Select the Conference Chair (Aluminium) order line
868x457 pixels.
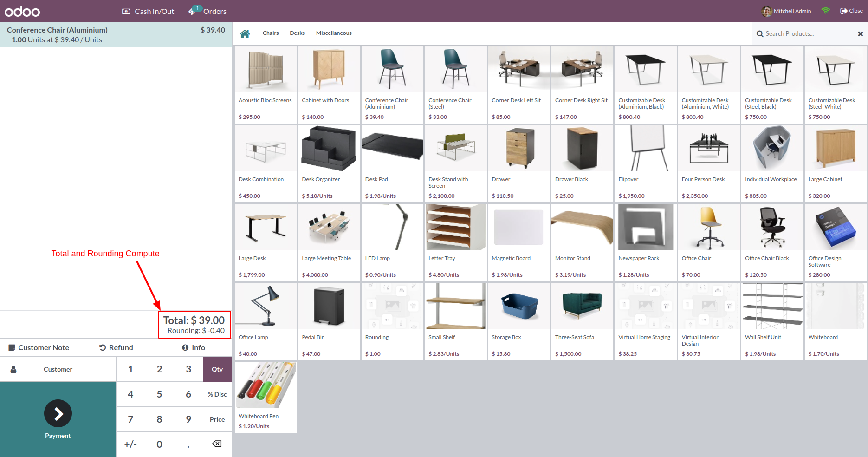(x=116, y=35)
